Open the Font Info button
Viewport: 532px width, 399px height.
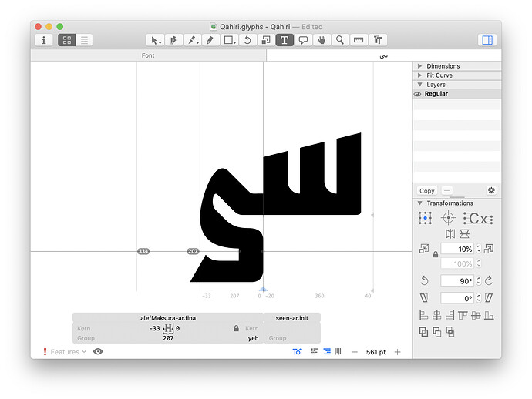click(x=43, y=40)
